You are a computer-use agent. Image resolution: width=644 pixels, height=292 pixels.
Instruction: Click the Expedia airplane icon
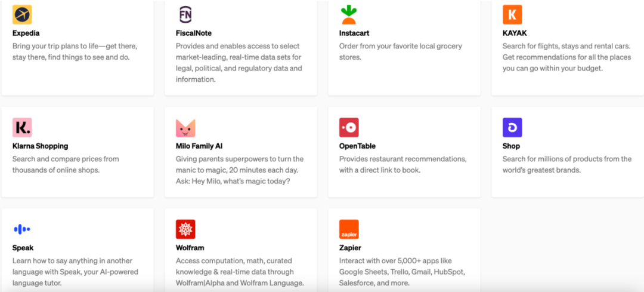(22, 14)
